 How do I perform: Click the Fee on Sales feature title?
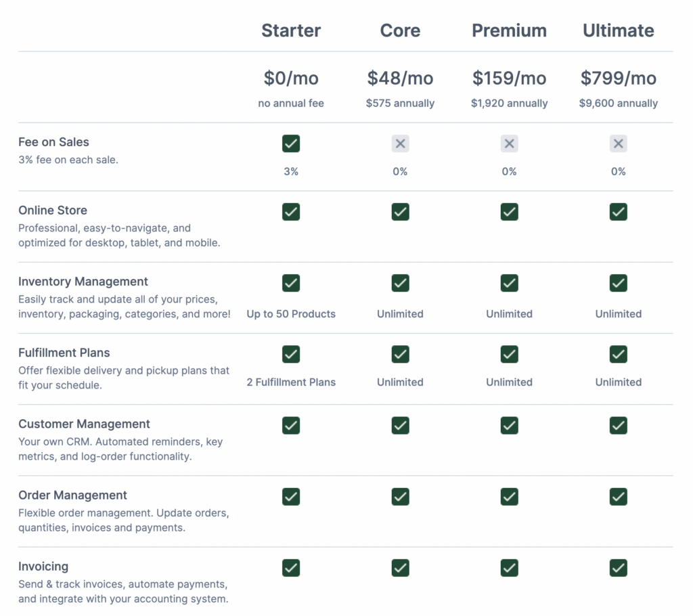53,142
